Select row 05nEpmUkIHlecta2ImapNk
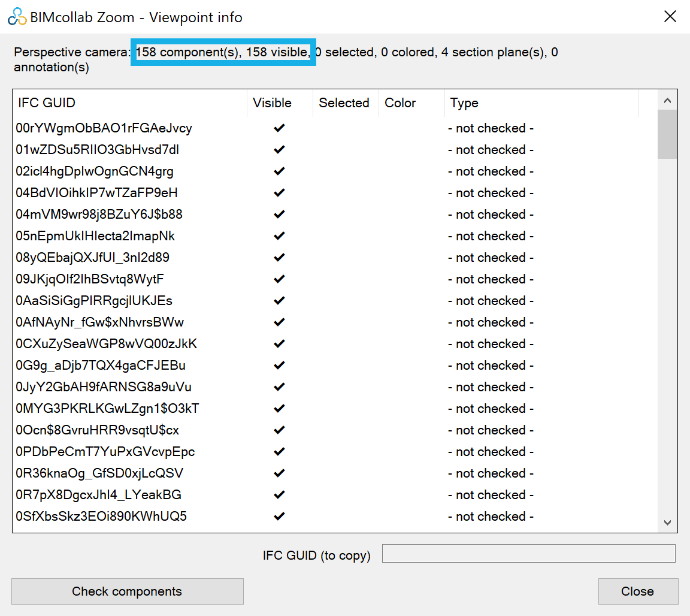690x616 pixels. 334,236
